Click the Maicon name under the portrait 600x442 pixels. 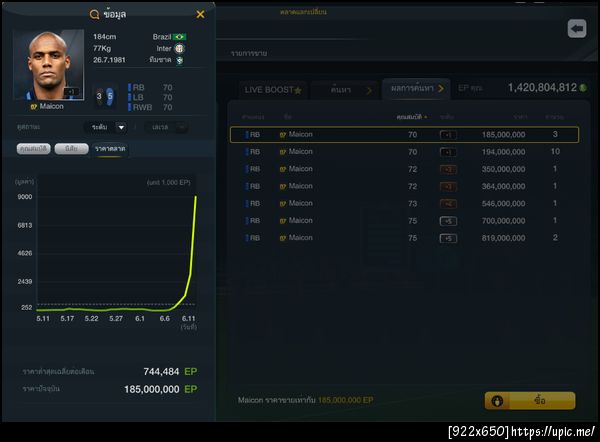(x=51, y=106)
